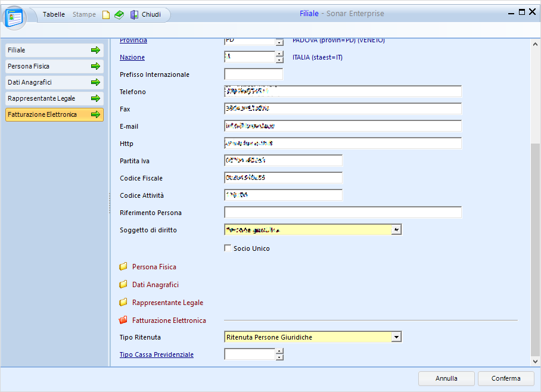Open the green book help icon
541x392 pixels.
[119, 15]
